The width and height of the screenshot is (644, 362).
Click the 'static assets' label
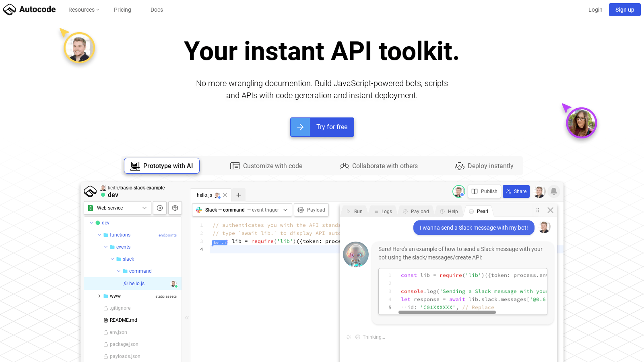(x=166, y=296)
